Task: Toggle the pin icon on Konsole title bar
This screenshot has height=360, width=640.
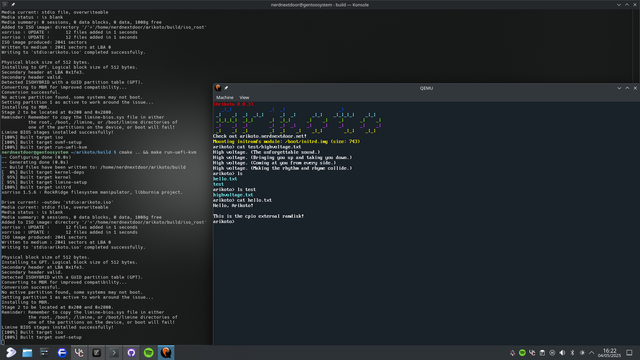Action: click(x=13, y=4)
